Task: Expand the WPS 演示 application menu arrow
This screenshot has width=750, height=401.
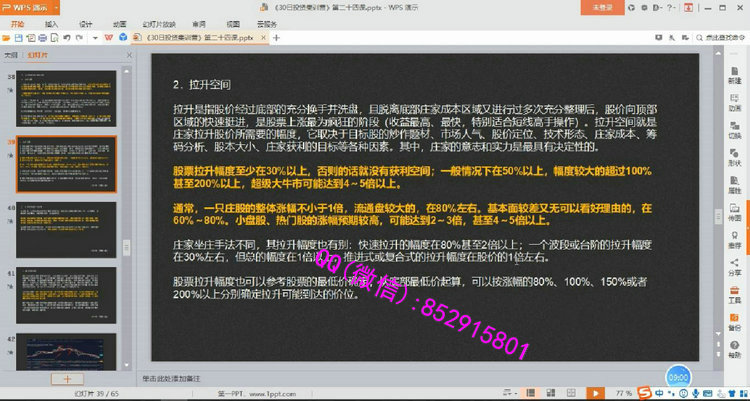Action: 56,8
